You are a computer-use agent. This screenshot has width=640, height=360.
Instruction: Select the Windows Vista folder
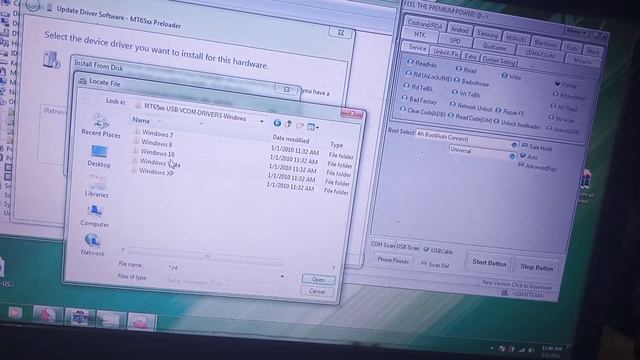click(x=156, y=162)
